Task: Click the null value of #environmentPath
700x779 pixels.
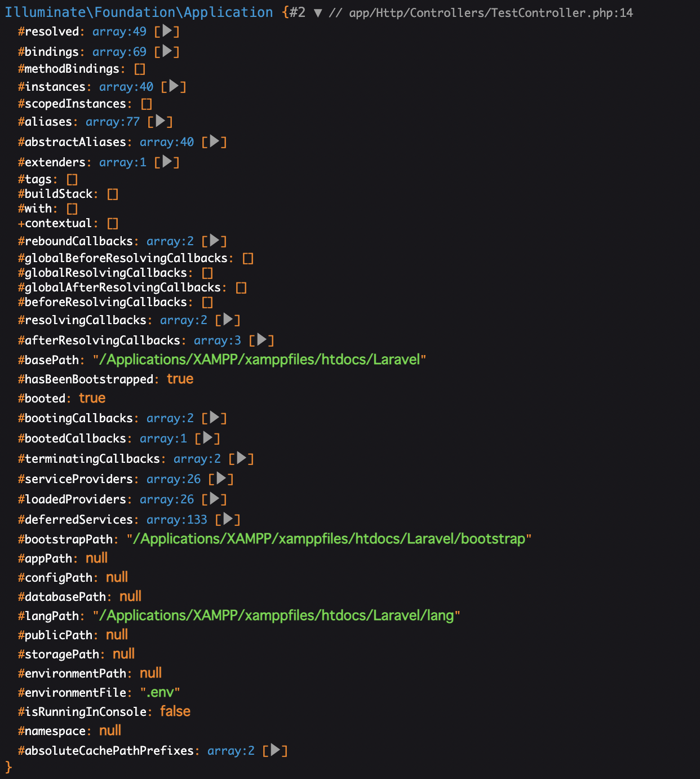Action: pos(151,673)
